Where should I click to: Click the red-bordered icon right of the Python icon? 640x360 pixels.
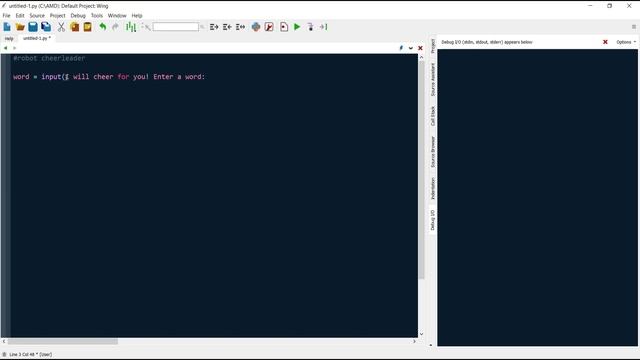(269, 27)
